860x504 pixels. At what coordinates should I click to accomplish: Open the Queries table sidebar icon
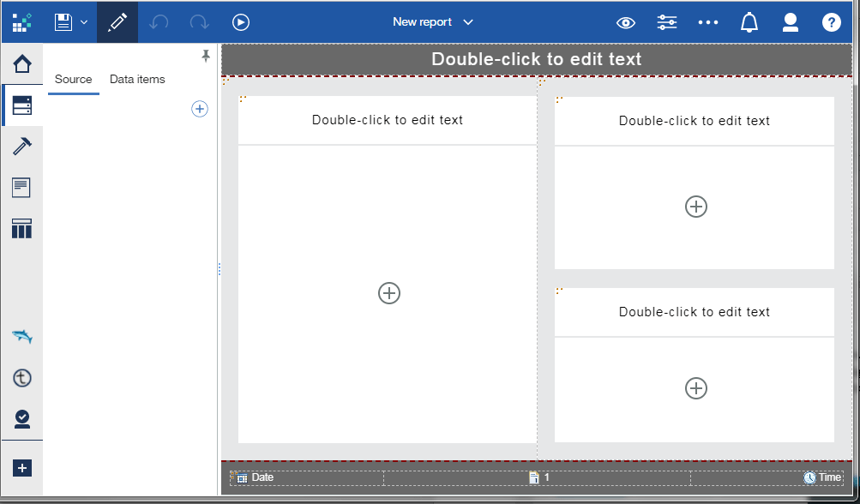click(x=22, y=228)
